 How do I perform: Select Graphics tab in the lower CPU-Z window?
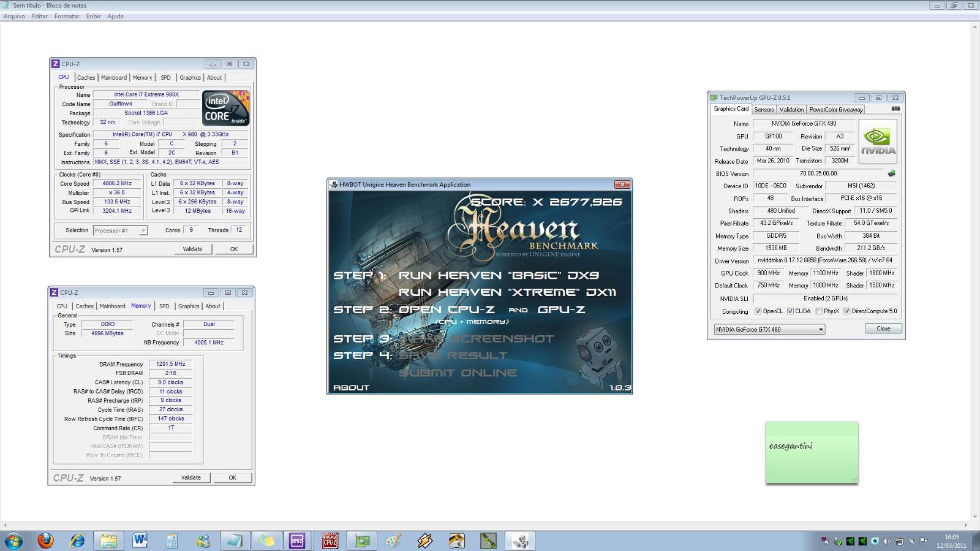click(189, 306)
